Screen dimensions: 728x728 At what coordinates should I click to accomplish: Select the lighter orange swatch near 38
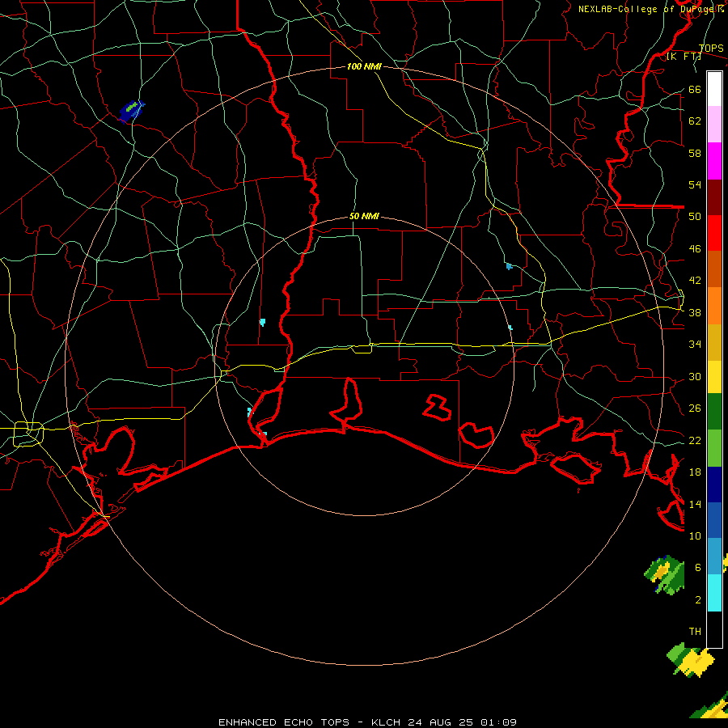(714, 306)
